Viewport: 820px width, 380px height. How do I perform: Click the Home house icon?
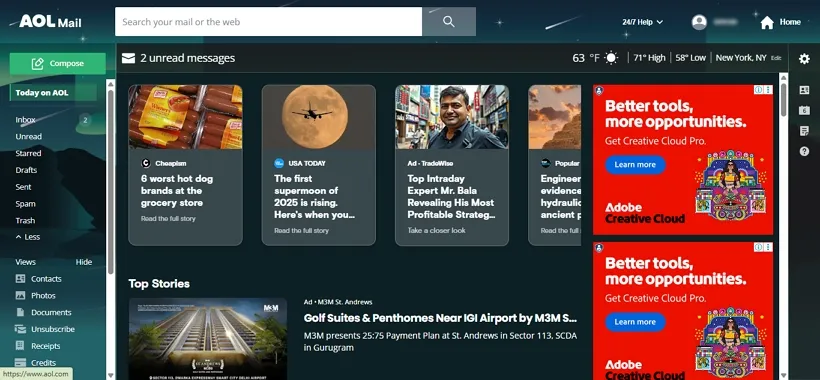767,22
